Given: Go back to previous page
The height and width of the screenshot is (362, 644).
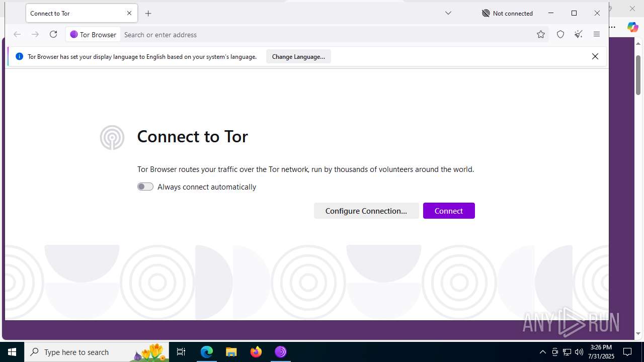Looking at the screenshot, I should coord(17,35).
